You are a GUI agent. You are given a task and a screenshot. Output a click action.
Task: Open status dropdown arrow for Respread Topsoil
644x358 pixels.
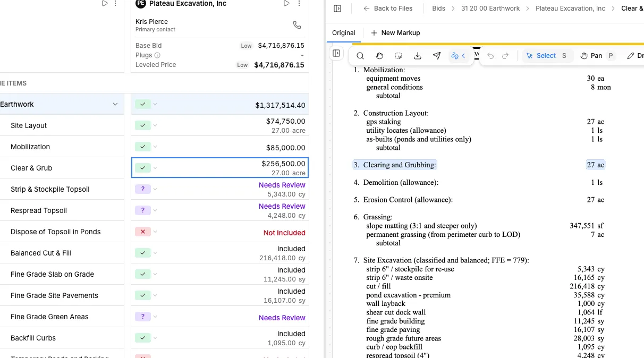(x=155, y=210)
